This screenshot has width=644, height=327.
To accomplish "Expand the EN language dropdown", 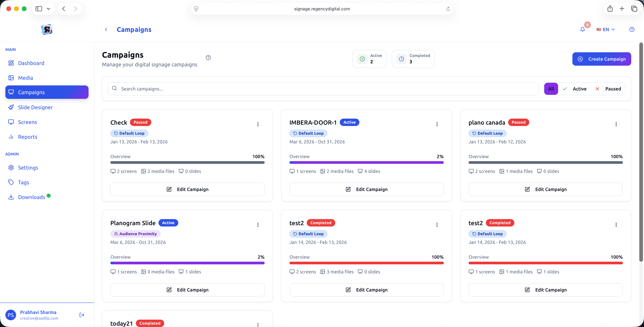I will click(606, 29).
